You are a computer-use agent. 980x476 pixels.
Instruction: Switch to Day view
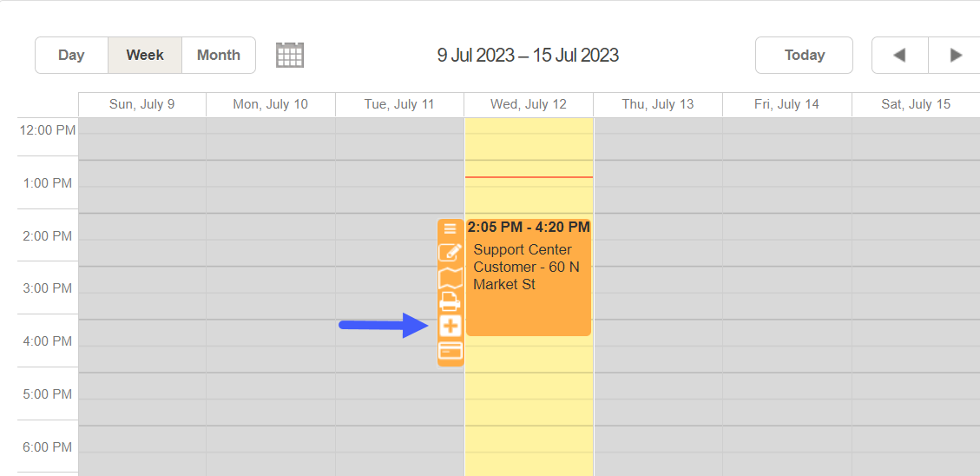click(71, 55)
